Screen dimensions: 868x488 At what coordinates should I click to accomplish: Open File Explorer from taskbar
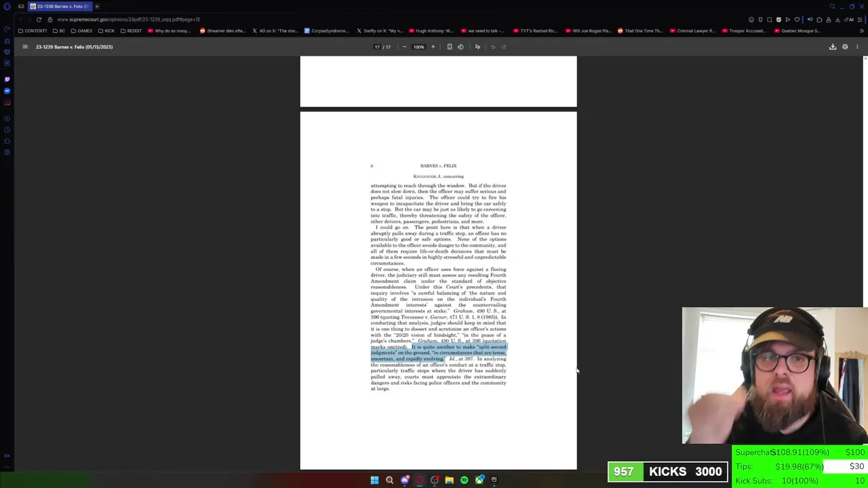click(x=449, y=480)
